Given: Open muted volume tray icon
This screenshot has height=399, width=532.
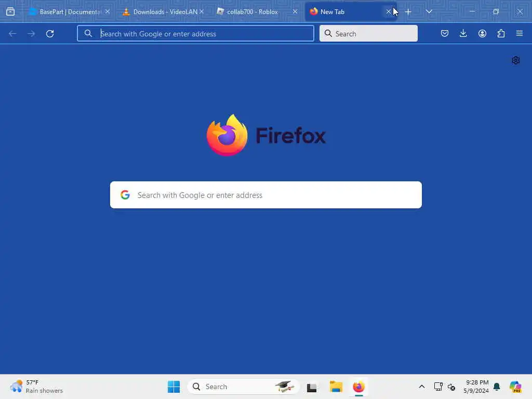Looking at the screenshot, I should pyautogui.click(x=451, y=387).
